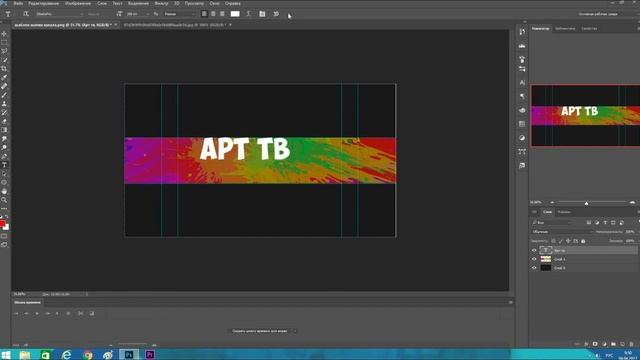640x360 pixels.
Task: Select the Eyedropper tool
Action: (x=4, y=78)
